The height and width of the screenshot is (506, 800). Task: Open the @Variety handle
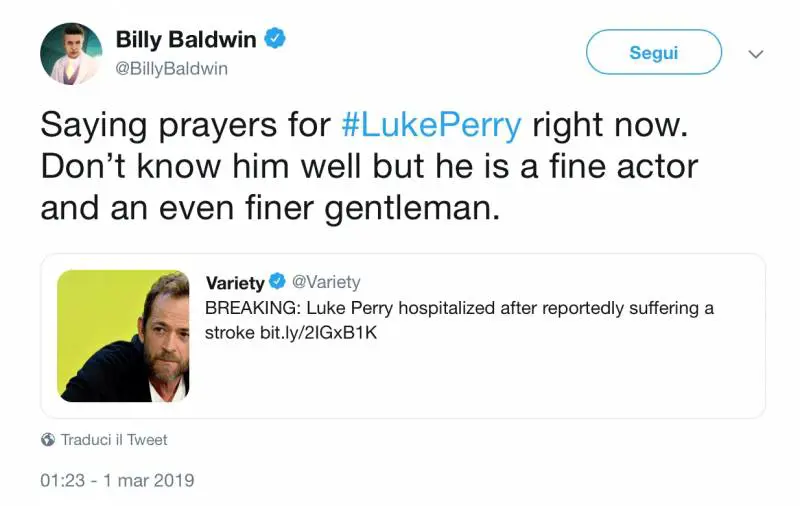pyautogui.click(x=326, y=283)
